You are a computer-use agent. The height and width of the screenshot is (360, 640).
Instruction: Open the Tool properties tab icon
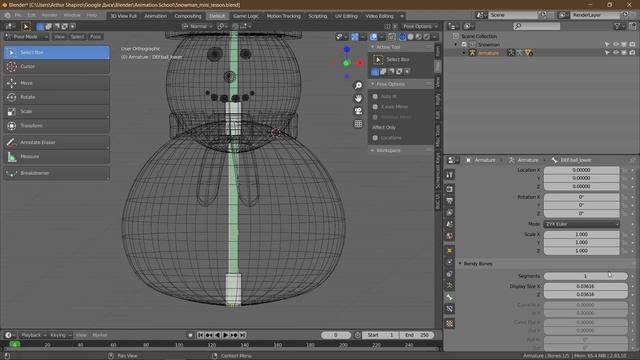point(449,175)
